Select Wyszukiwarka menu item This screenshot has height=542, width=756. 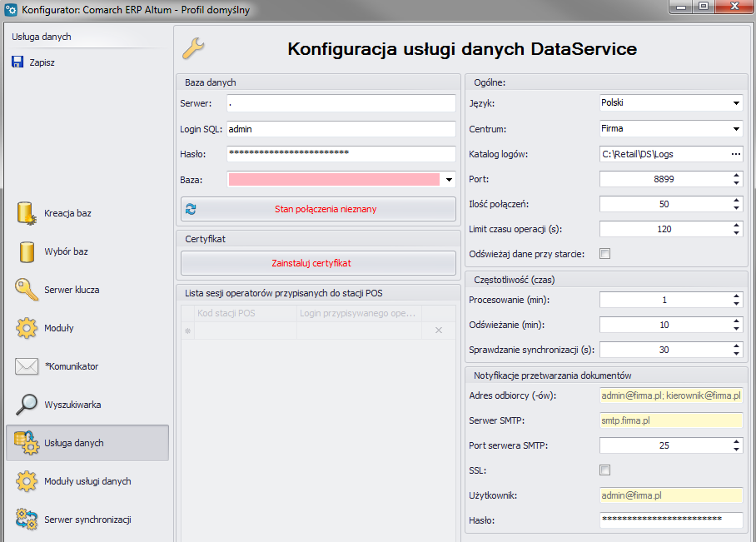click(x=72, y=405)
